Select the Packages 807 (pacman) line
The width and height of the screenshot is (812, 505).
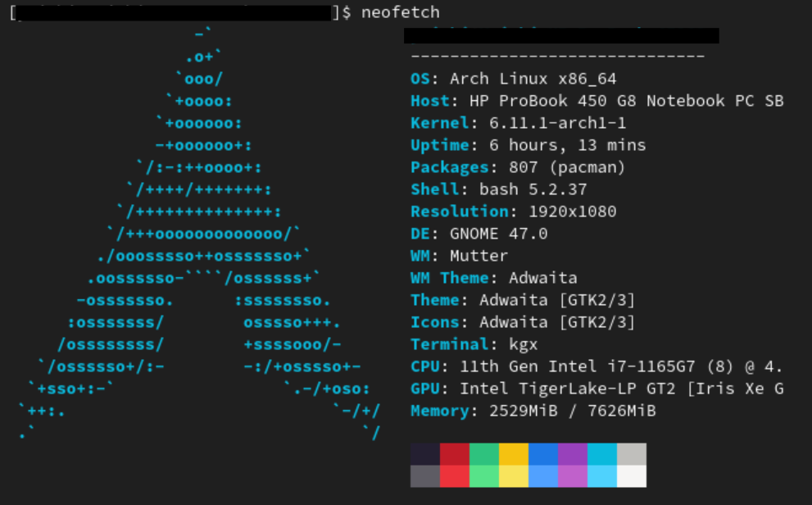(518, 167)
